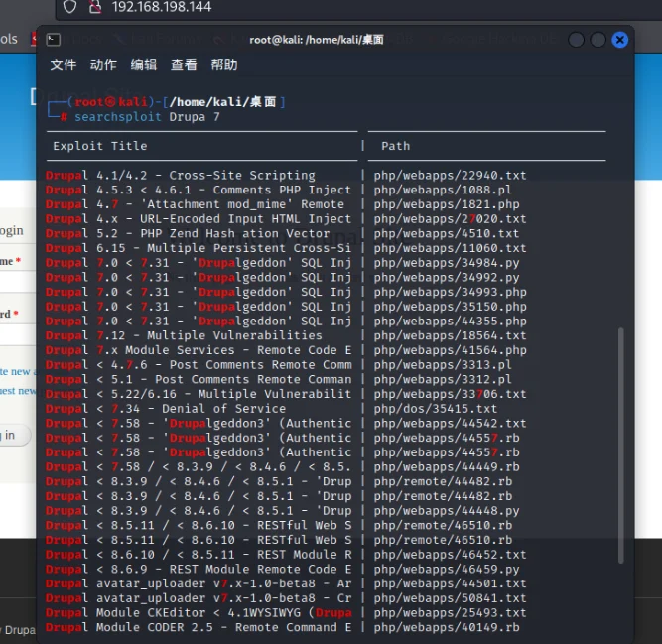Open the 查看 menu in the terminal
Viewport: 662px width, 644px height.
pos(184,64)
